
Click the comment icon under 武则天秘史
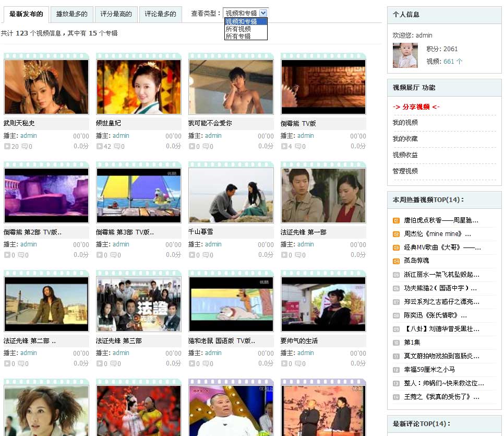(x=25, y=146)
